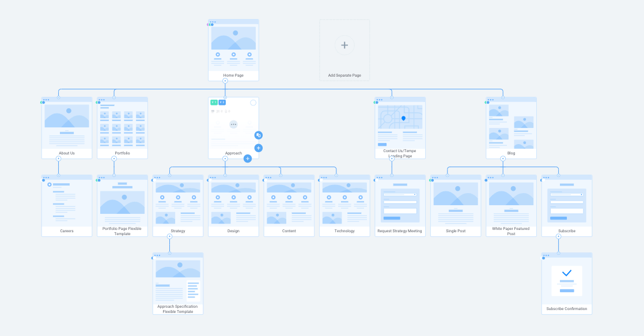This screenshot has width=644, height=336.
Task: Click the comment icon on the Approach card
Action: [218, 111]
